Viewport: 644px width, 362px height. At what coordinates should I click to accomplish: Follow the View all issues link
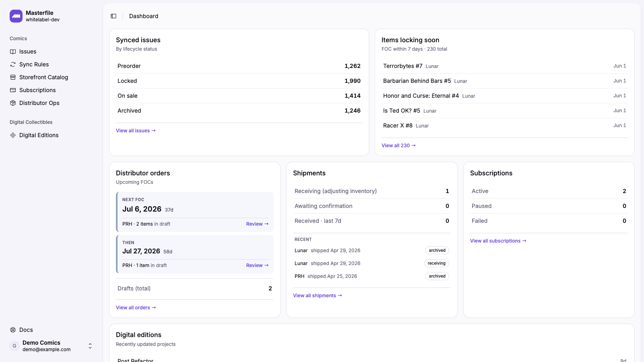[x=136, y=131]
